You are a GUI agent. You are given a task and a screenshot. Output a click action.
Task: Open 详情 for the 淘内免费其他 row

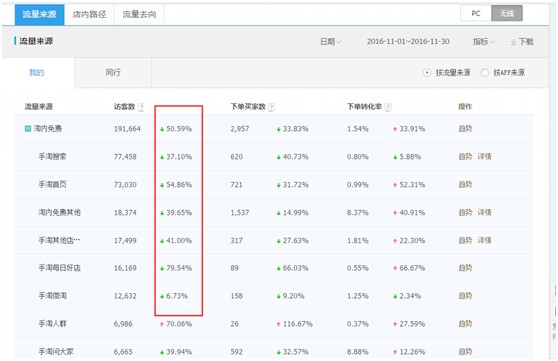(484, 213)
